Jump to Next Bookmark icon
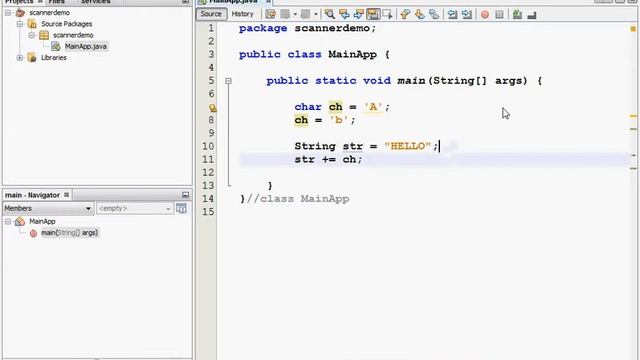This screenshot has width=640, height=360. (420, 14)
